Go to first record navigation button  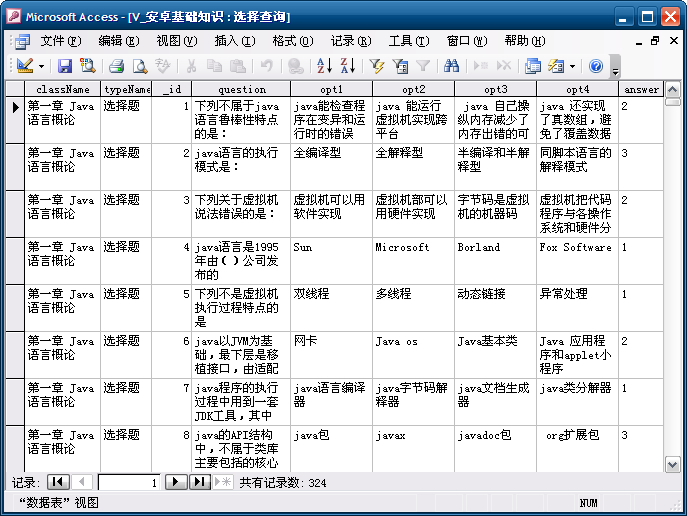[58, 482]
